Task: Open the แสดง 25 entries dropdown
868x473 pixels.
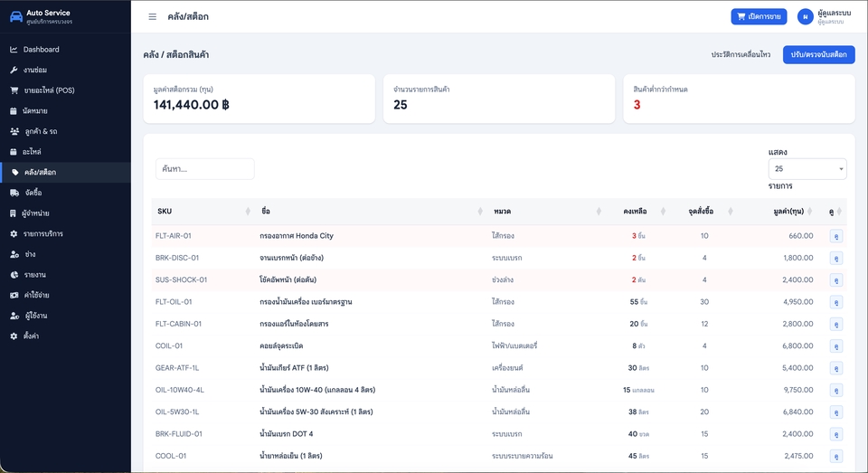Action: pos(807,169)
